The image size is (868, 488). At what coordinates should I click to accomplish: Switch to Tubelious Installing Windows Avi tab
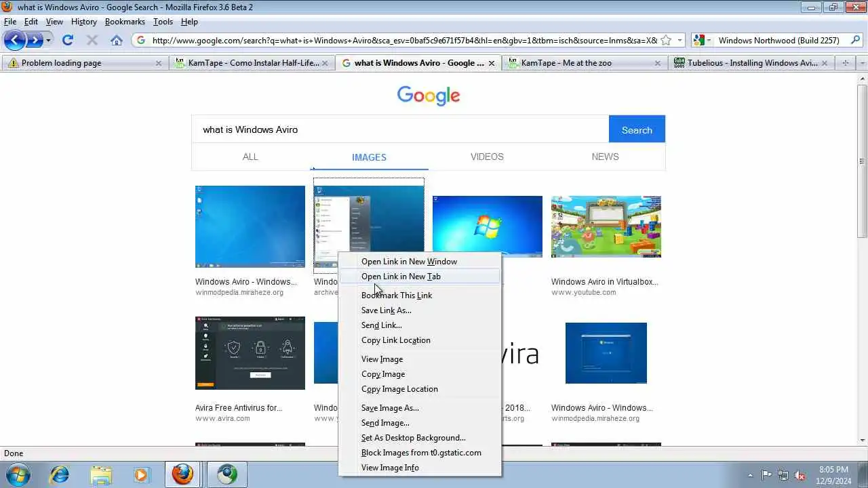coord(751,63)
